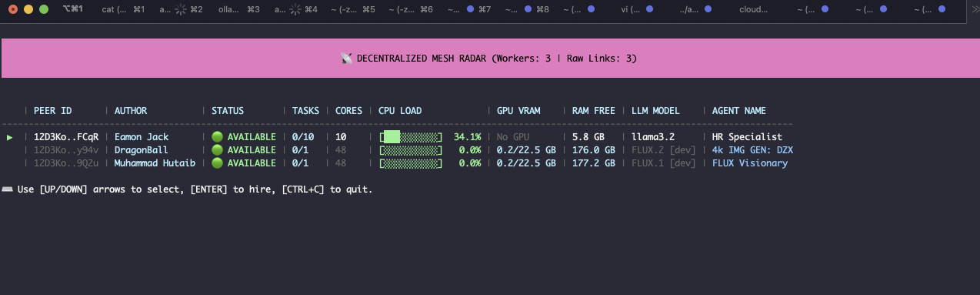
Task: Click the CORES column header
Action: click(x=348, y=111)
